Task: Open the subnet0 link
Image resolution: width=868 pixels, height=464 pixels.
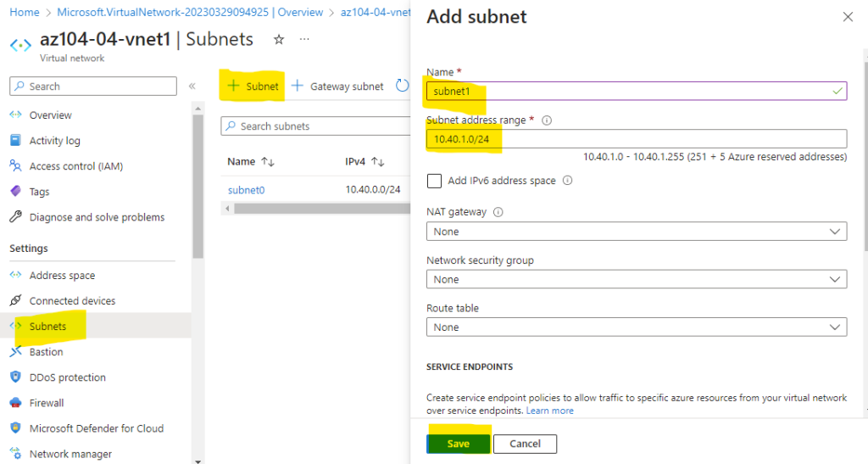Action: click(247, 190)
